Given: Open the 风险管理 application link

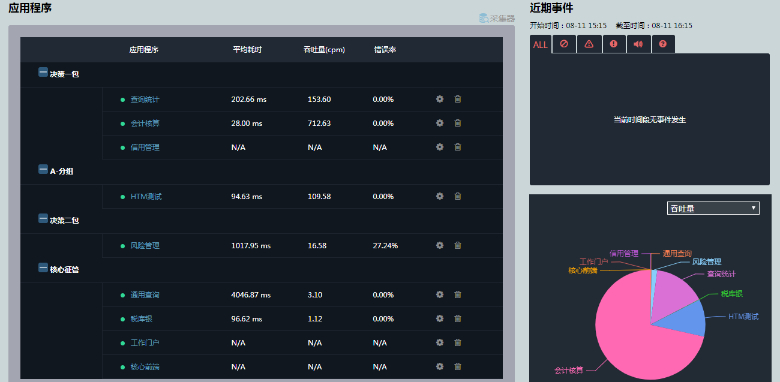Looking at the screenshot, I should point(145,246).
